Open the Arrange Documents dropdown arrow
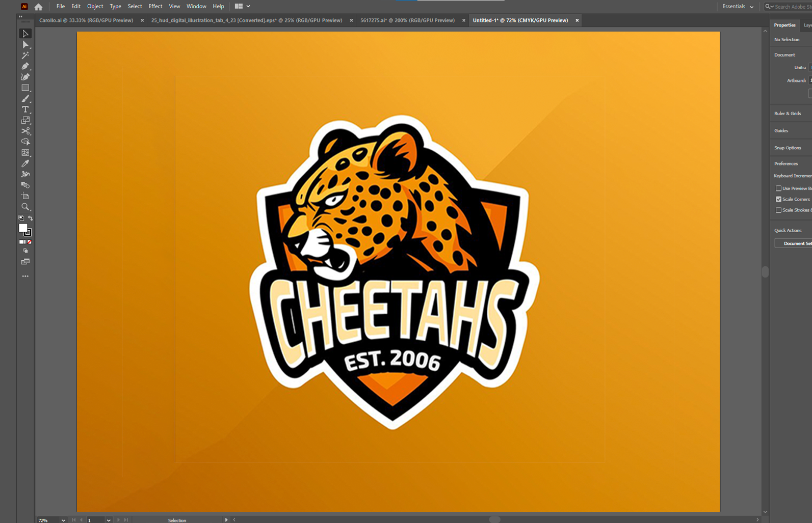Screen dimensions: 812x523 point(248,7)
